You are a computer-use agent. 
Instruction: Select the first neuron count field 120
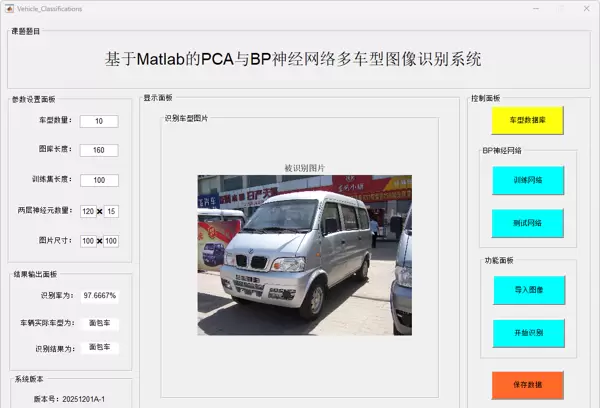click(88, 211)
